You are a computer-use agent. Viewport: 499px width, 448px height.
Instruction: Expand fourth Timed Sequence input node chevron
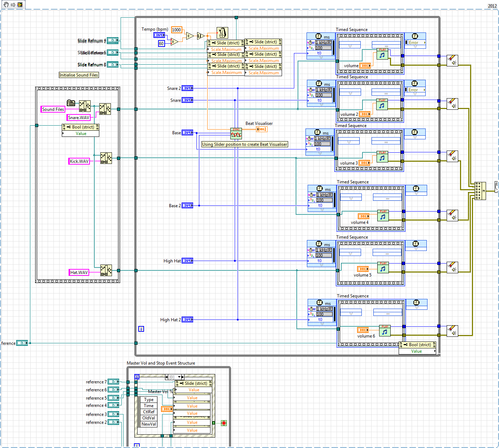[x=322, y=210]
